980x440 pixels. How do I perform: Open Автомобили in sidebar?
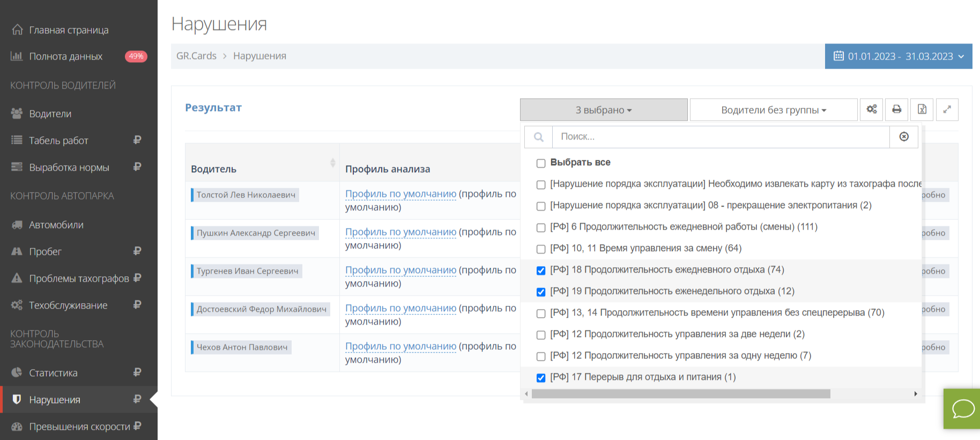pyautogui.click(x=56, y=225)
